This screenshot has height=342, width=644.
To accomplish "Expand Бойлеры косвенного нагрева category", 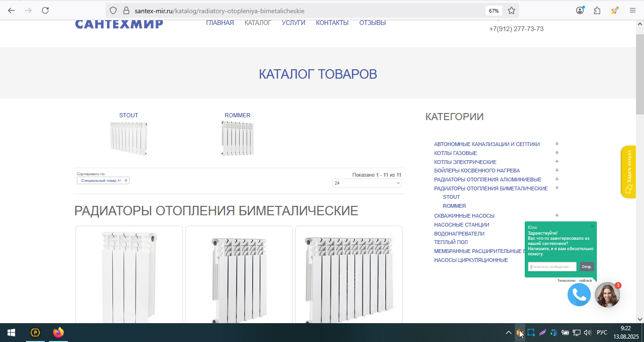I will [557, 171].
